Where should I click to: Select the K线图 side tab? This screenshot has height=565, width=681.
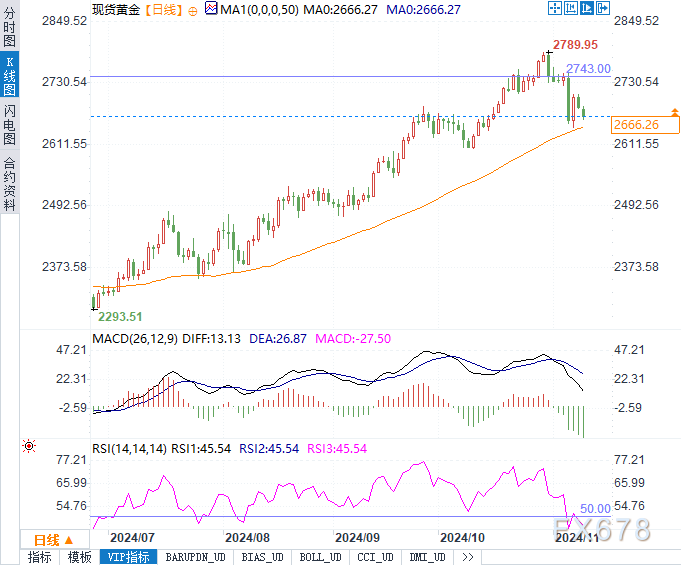tap(9, 76)
